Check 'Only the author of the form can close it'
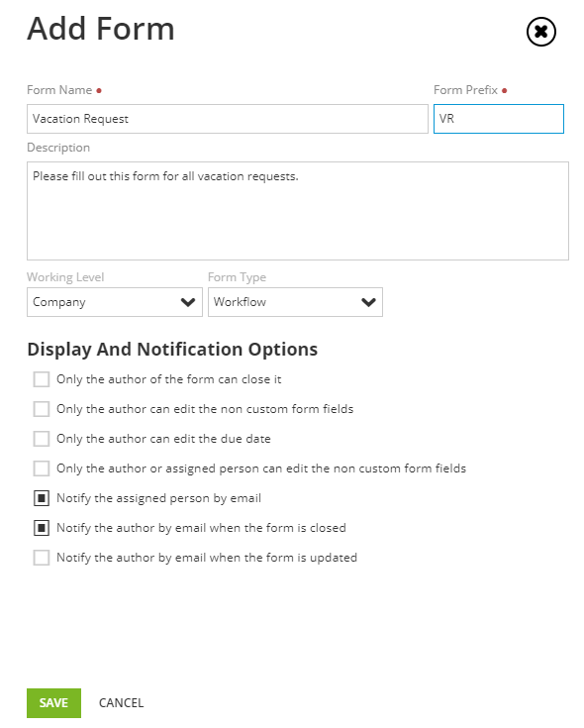This screenshot has height=728, width=584. point(42,379)
